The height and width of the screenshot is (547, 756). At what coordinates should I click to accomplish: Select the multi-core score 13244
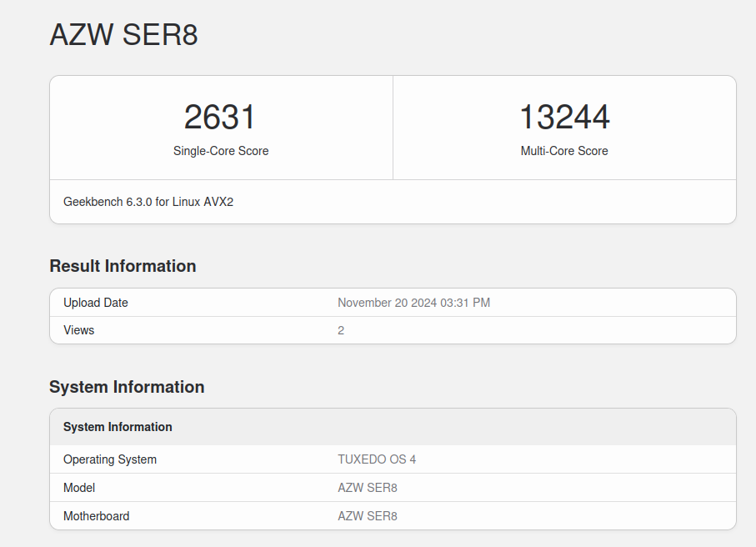564,118
